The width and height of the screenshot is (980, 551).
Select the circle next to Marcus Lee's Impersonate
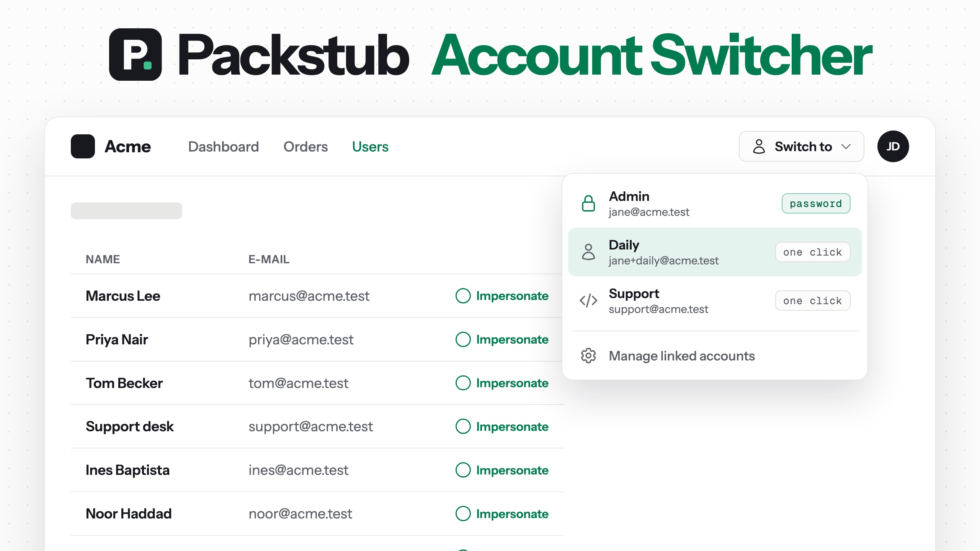(x=463, y=296)
